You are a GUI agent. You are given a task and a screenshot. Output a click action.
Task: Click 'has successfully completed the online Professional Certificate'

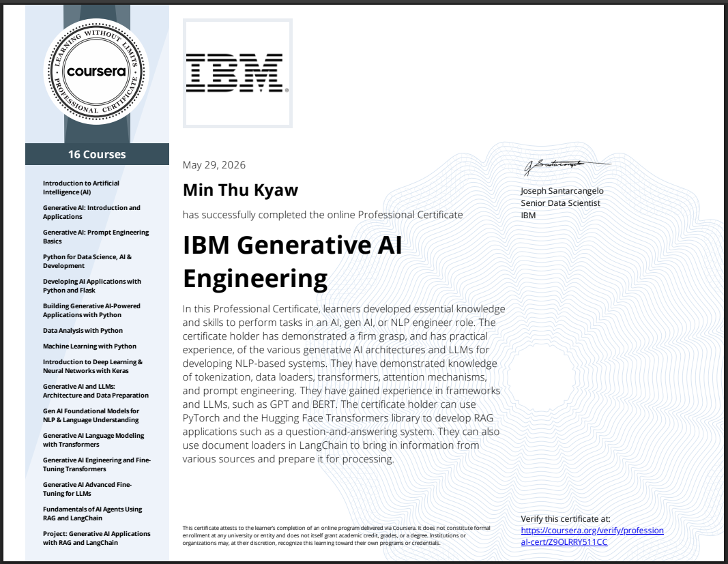323,215
